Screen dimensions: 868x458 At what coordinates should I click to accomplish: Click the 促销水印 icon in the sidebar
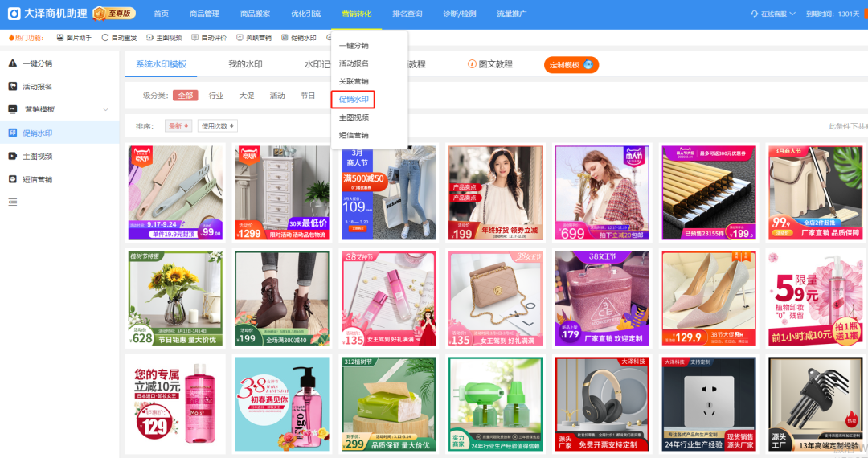pyautogui.click(x=13, y=133)
